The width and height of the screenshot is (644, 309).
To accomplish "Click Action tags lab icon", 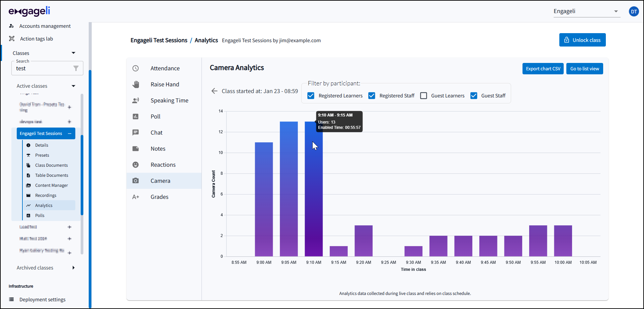I will 12,38.
